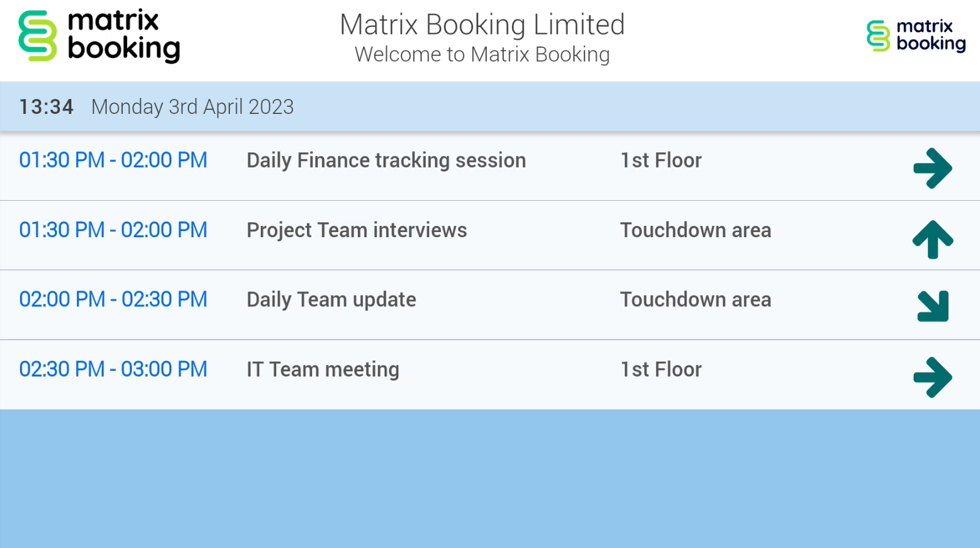This screenshot has height=548, width=980.
Task: Click Touchdown area location for Daily Team update
Action: (x=695, y=299)
